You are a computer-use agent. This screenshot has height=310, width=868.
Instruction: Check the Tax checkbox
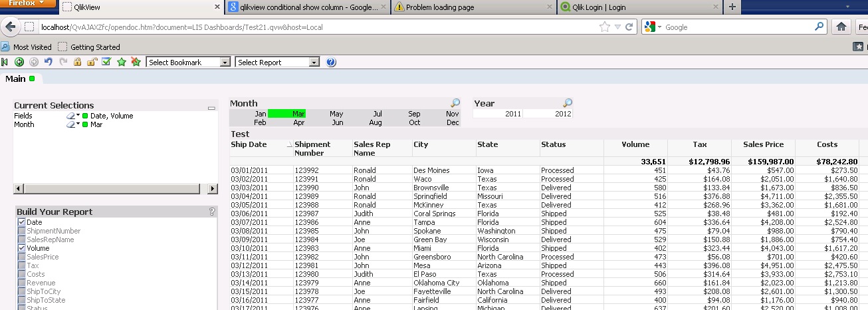(22, 265)
